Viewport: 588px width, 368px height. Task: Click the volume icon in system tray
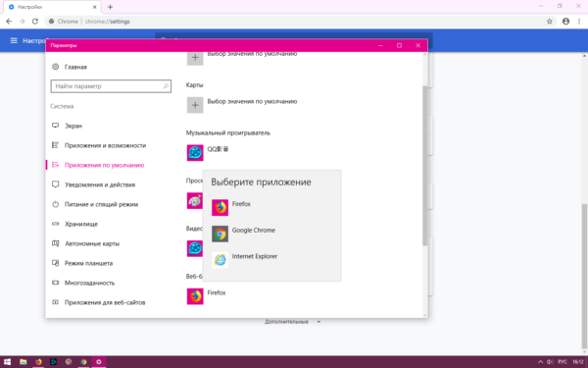pyautogui.click(x=550, y=361)
